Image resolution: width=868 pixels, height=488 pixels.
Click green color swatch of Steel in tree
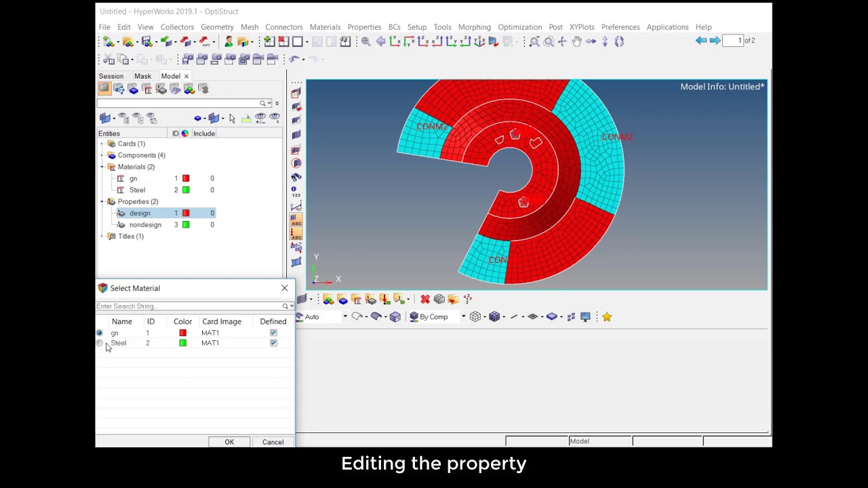tap(186, 190)
